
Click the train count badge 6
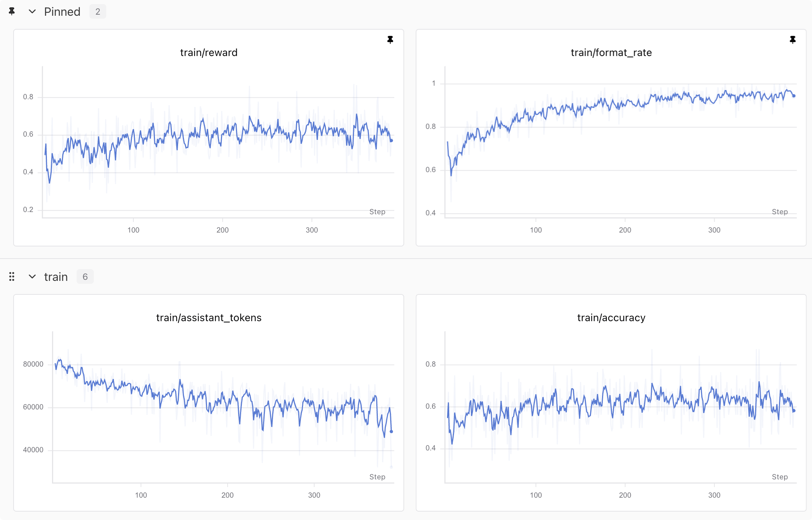click(85, 276)
